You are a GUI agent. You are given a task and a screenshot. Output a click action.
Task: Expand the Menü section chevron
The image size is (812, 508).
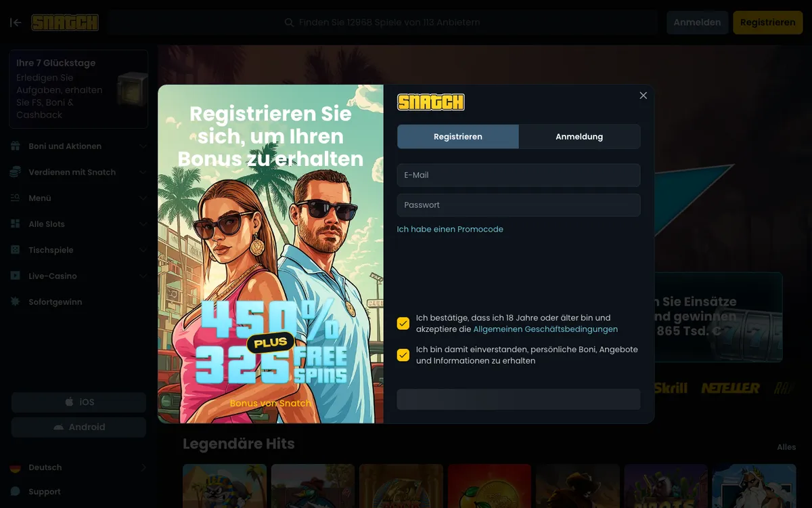click(143, 198)
